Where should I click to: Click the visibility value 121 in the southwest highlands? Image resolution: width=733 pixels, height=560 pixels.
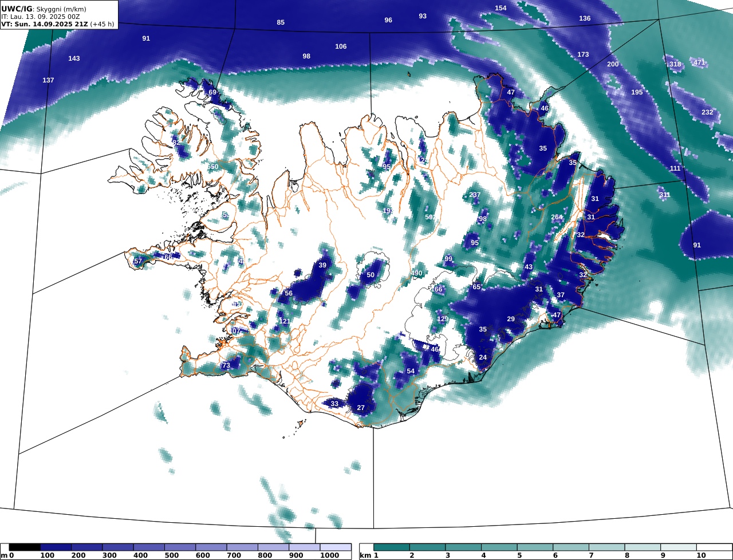point(284,321)
